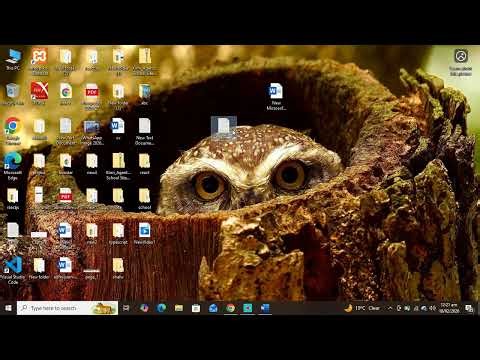
Task: Select the Kites_legend School Site zipped folder
Action: 118,166
